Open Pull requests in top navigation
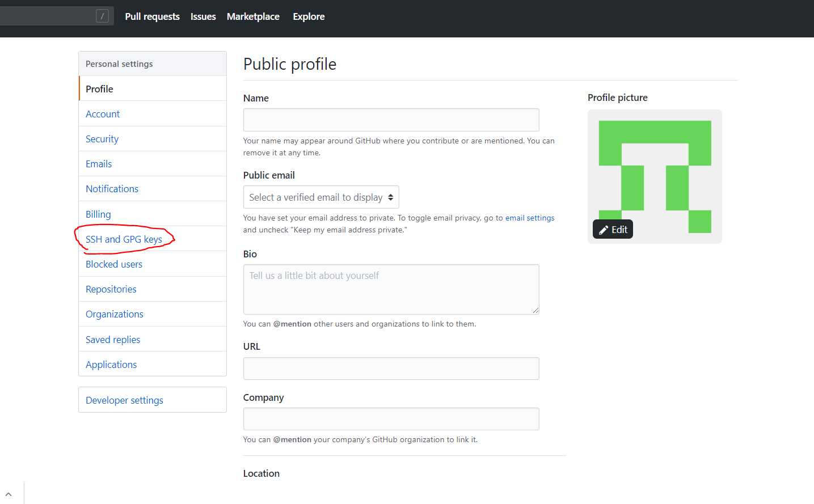 coord(152,16)
